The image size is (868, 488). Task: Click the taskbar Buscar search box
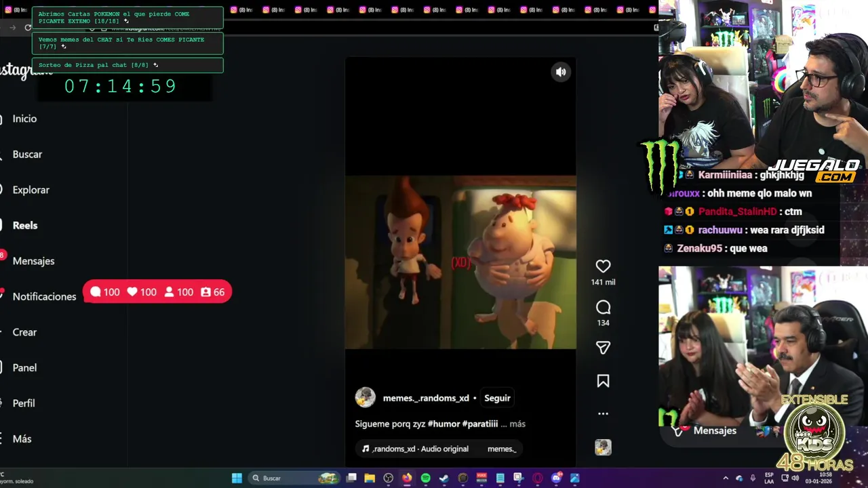pos(295,478)
